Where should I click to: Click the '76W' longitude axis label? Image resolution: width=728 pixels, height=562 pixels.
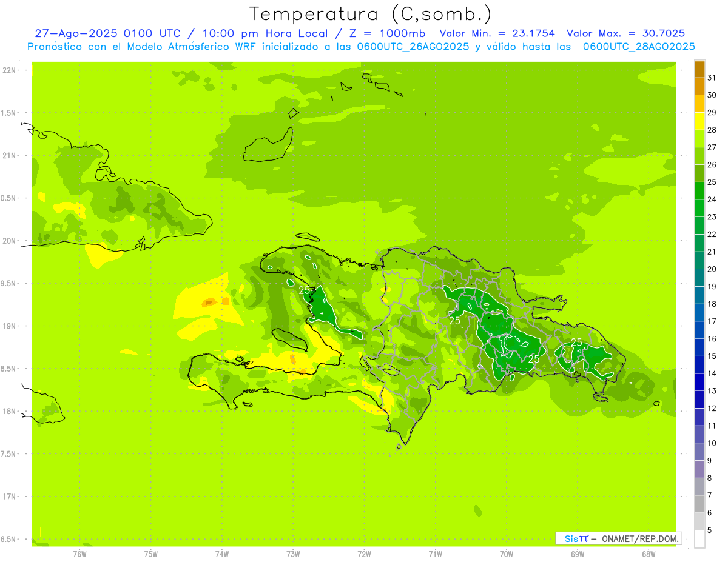(79, 554)
